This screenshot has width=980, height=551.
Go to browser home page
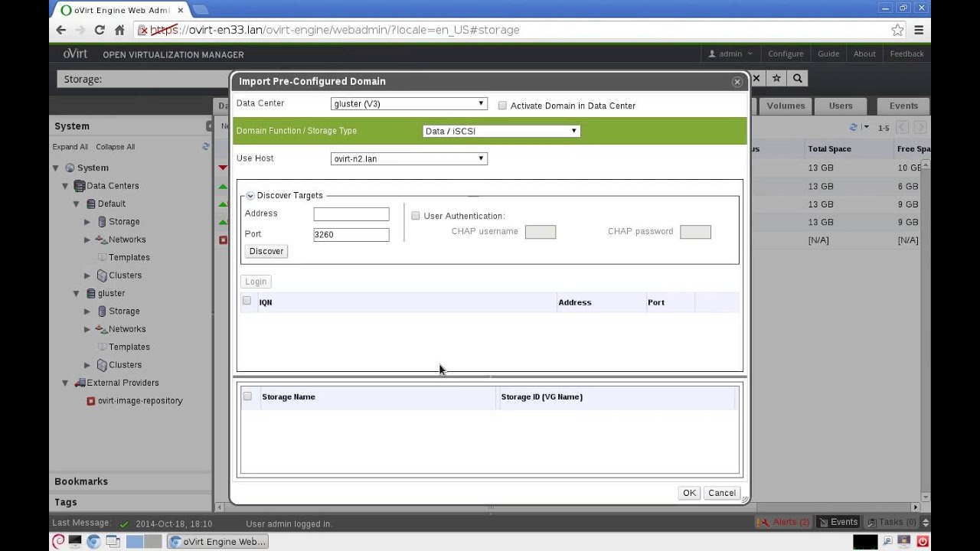coord(119,30)
